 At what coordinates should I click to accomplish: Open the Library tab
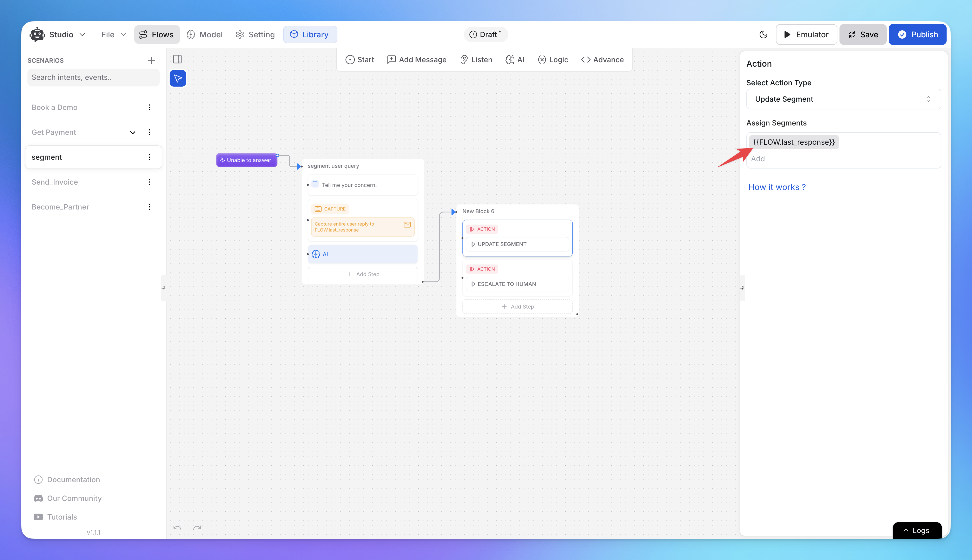coord(310,35)
